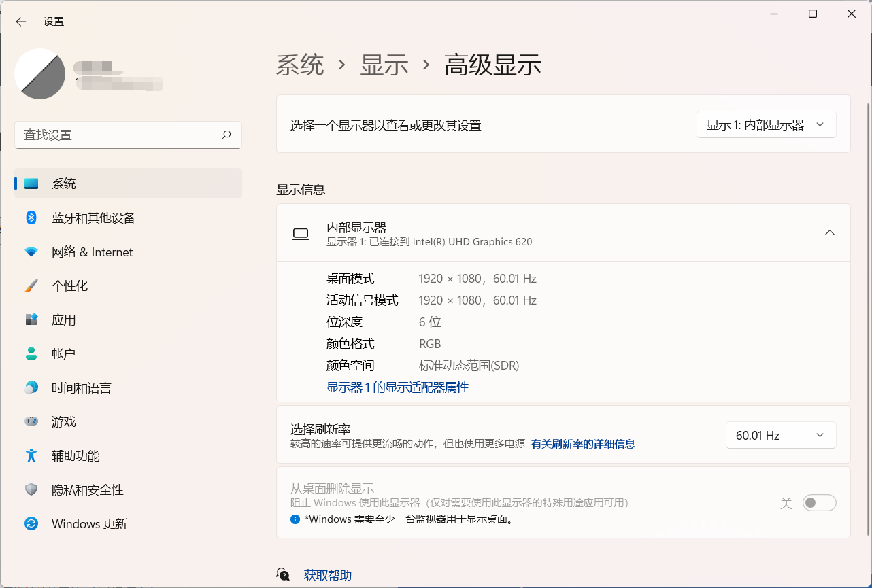Open the 显示 1: 内部显示器 dropdown
Viewport: 872px width, 588px height.
(767, 124)
